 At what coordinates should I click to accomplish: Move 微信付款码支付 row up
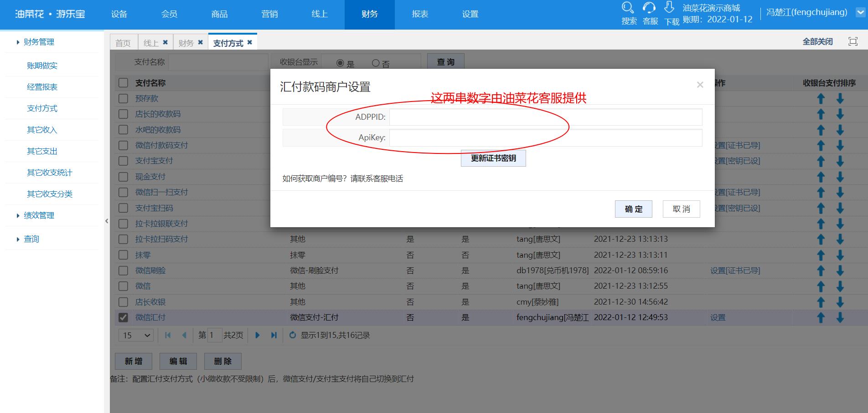tap(821, 146)
